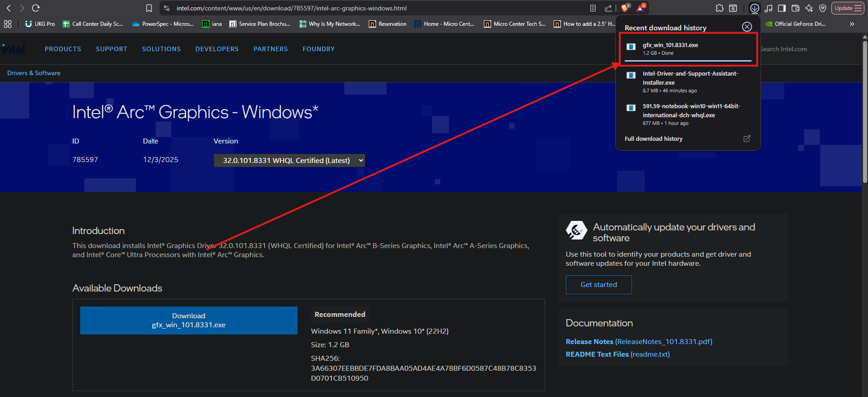Open the Release Notes PDF link
Screen dimensions: 868x397
pos(639,342)
